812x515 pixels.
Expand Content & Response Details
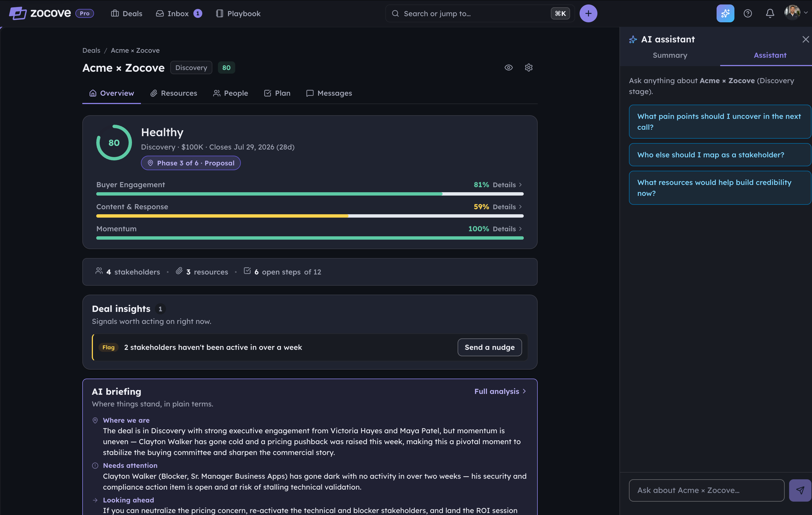(x=507, y=207)
